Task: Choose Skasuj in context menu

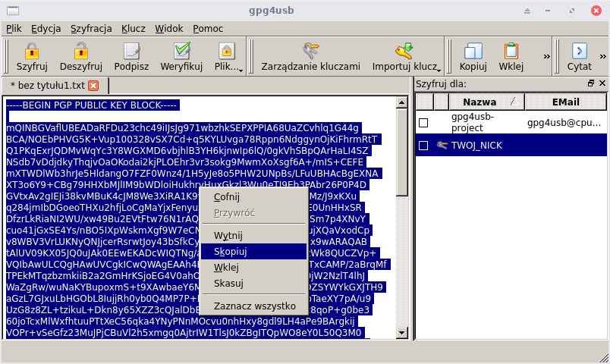Action: point(253,284)
